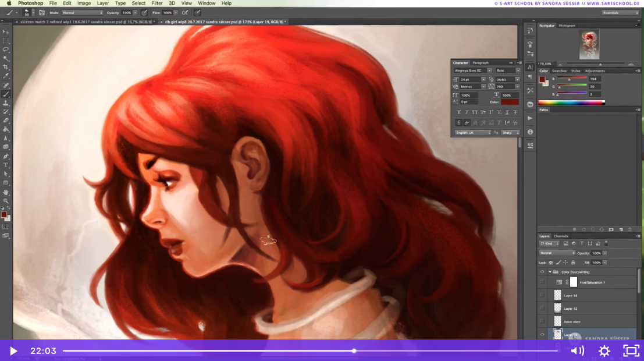The height and width of the screenshot is (361, 644).
Task: Toggle visibility of Color Overpainting group
Action: (542, 272)
